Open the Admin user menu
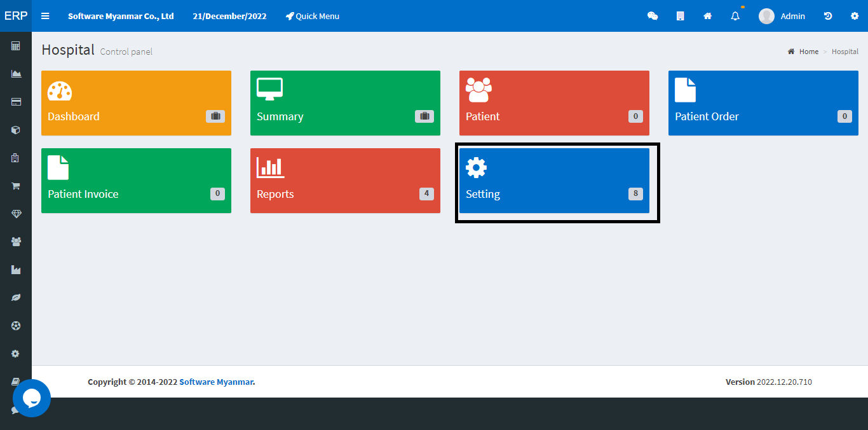Viewport: 868px width, 430px height. [782, 16]
